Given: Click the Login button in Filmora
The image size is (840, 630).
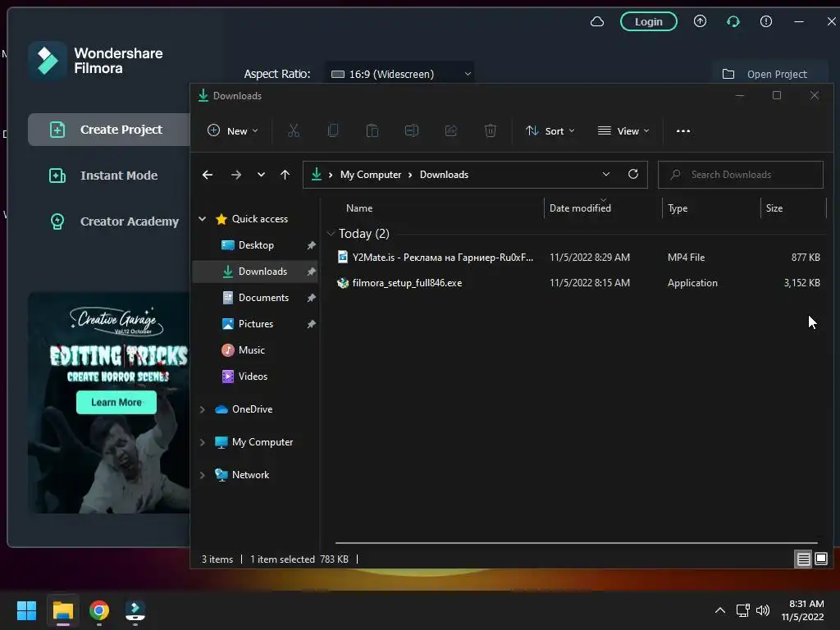Looking at the screenshot, I should [x=648, y=21].
